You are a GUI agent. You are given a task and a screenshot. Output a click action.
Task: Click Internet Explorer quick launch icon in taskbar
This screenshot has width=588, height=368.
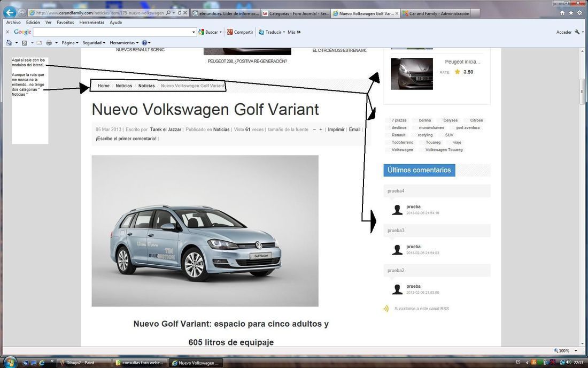click(x=42, y=363)
